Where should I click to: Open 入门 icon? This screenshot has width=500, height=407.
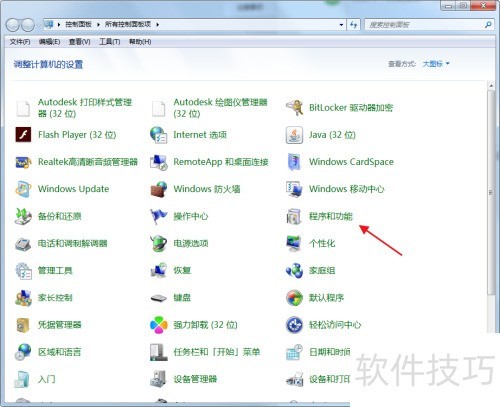(23, 379)
